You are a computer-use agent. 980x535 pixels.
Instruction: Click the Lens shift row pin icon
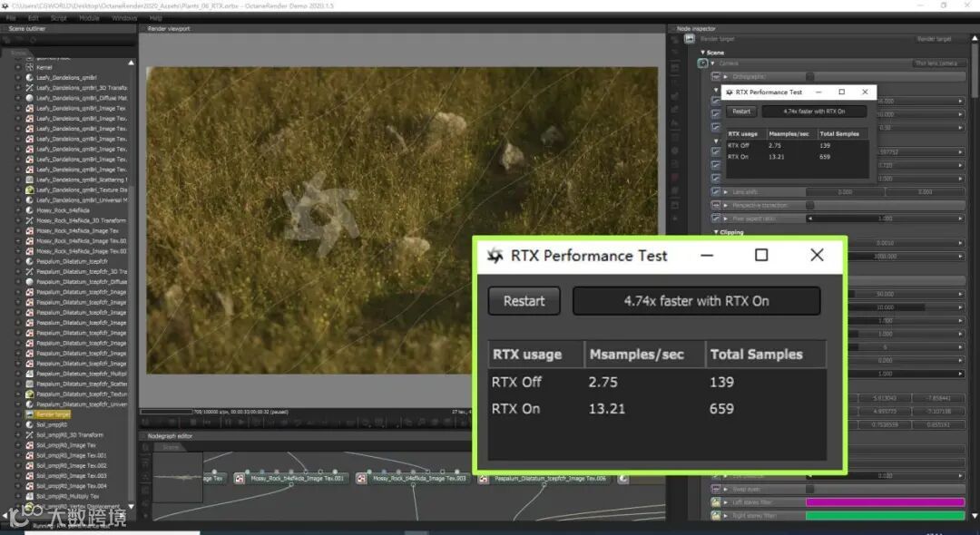pos(716,191)
